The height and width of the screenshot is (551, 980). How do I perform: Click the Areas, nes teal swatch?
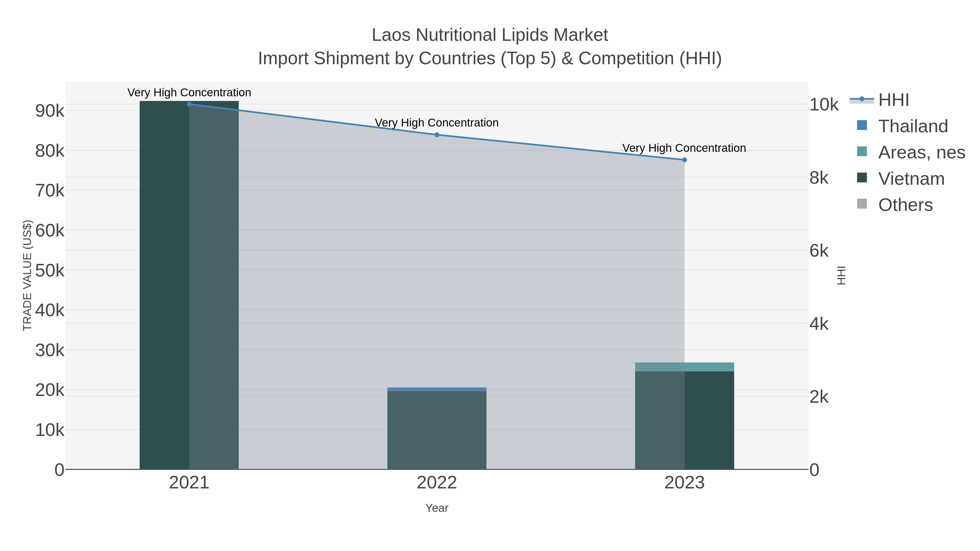pos(862,151)
